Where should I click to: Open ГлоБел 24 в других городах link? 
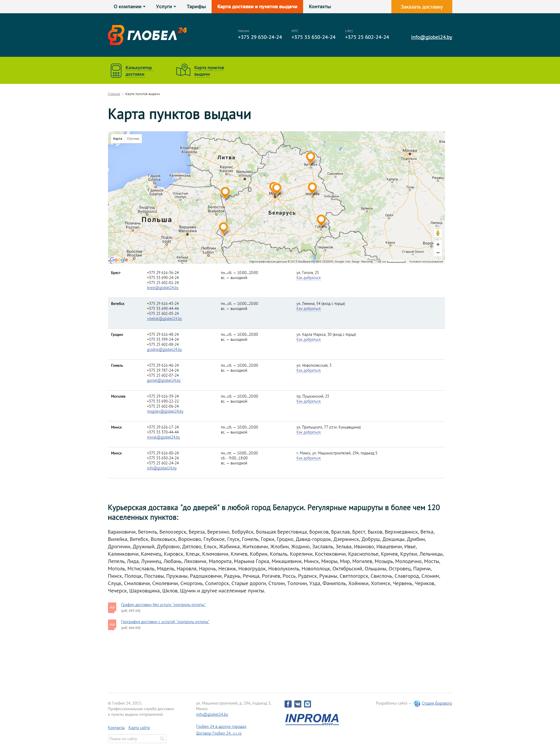pos(221,727)
